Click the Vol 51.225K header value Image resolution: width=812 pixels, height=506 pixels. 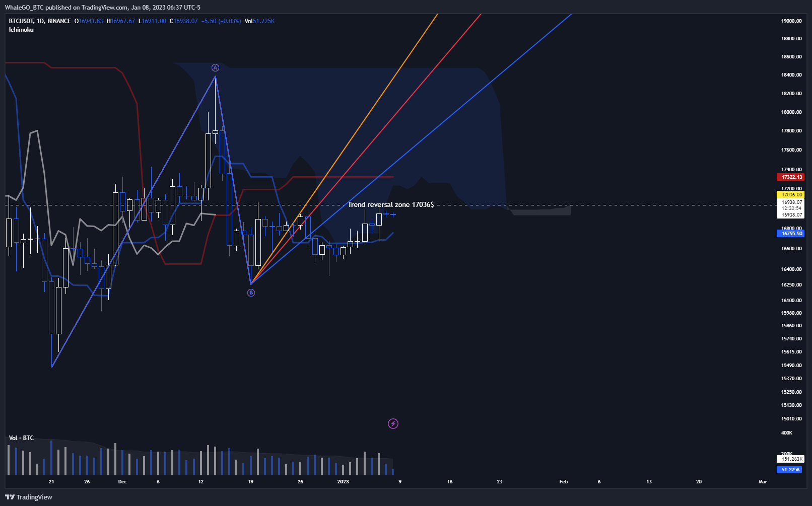[x=259, y=21]
